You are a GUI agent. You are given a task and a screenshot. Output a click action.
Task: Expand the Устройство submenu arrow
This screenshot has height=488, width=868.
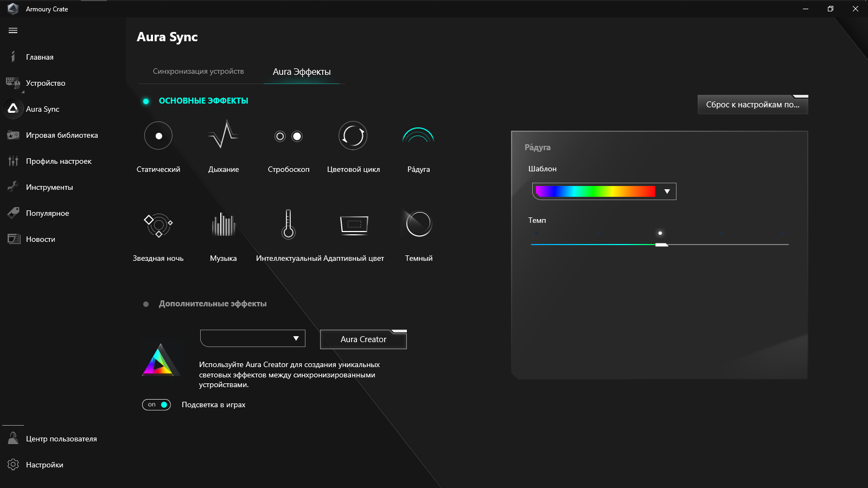23,92
